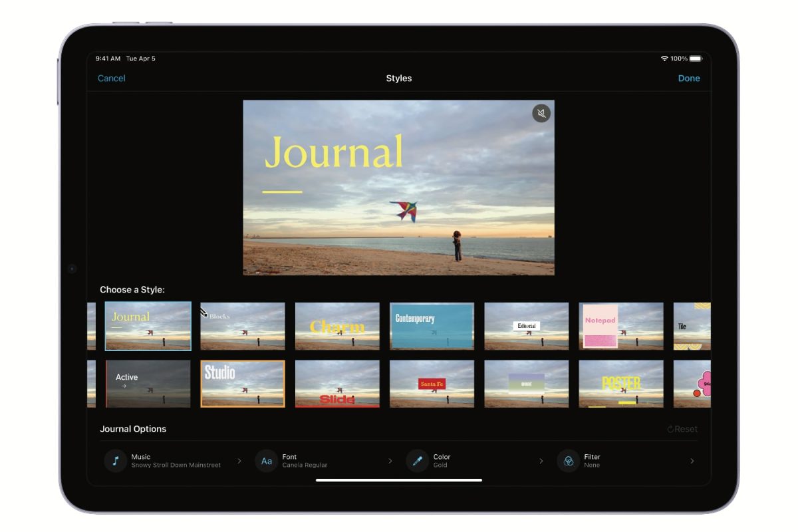This screenshot has width=798, height=532.
Task: Select the Studio style thumbnail
Action: click(243, 384)
